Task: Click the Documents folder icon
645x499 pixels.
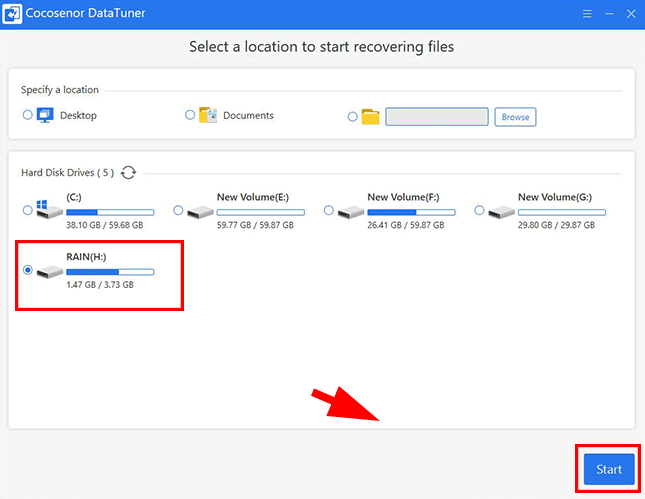Action: pos(208,116)
